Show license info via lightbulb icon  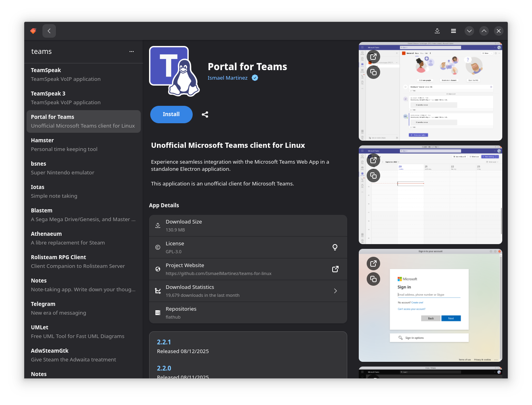click(x=335, y=247)
